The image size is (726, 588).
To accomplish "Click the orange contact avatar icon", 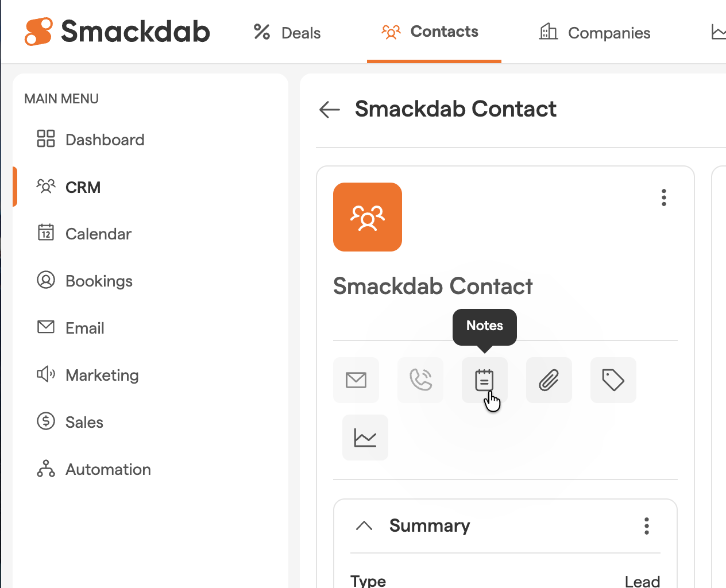I will tap(368, 217).
